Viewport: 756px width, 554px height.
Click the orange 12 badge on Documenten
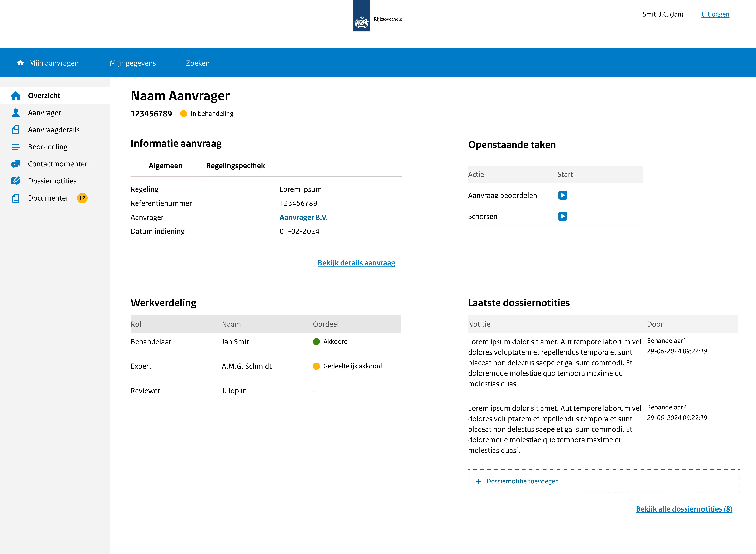82,198
